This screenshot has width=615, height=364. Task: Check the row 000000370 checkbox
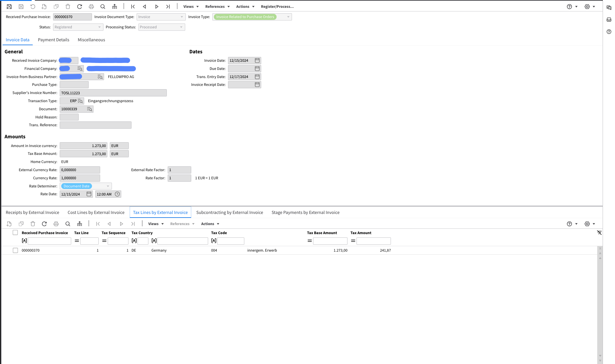point(15,250)
